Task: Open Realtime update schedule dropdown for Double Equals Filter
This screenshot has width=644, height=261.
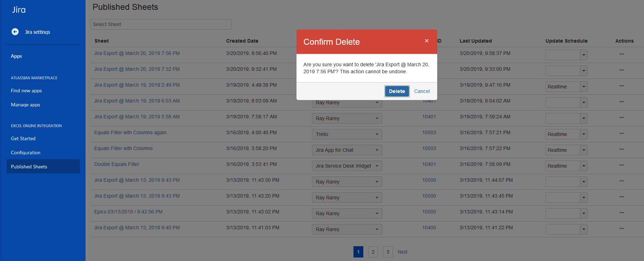Action: click(584, 166)
